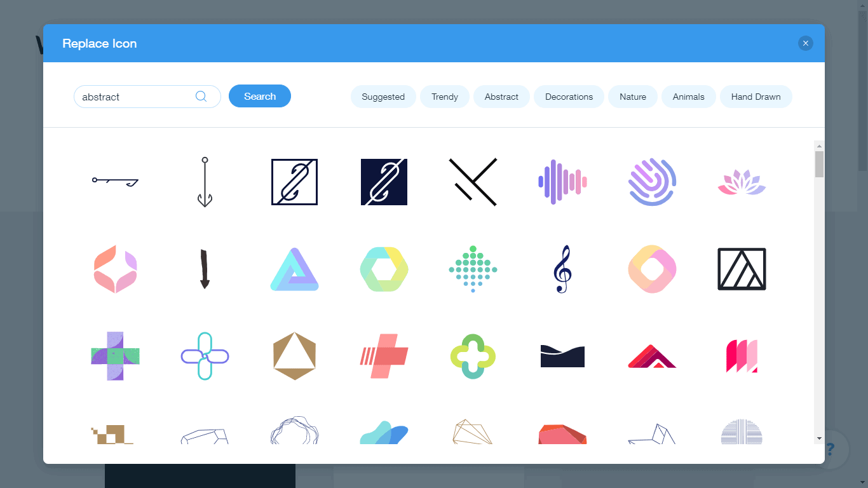Choose the blue overlapping blobs icon
Screen dimensions: 868x488
click(x=384, y=432)
